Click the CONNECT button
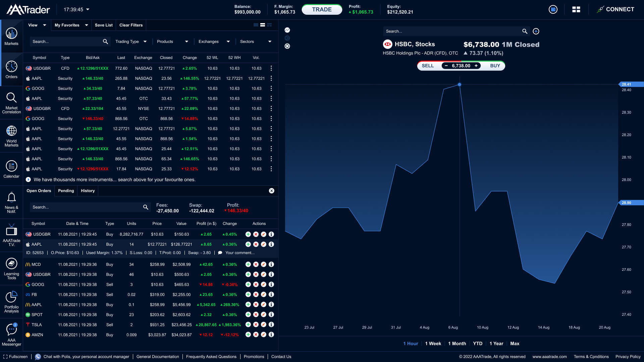This screenshot has height=362, width=644. pos(615,9)
